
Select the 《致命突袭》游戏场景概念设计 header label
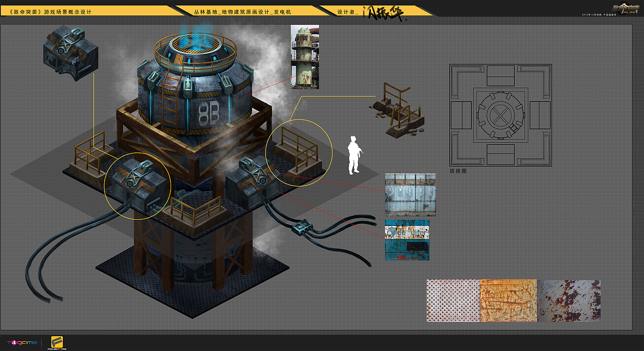[51, 11]
